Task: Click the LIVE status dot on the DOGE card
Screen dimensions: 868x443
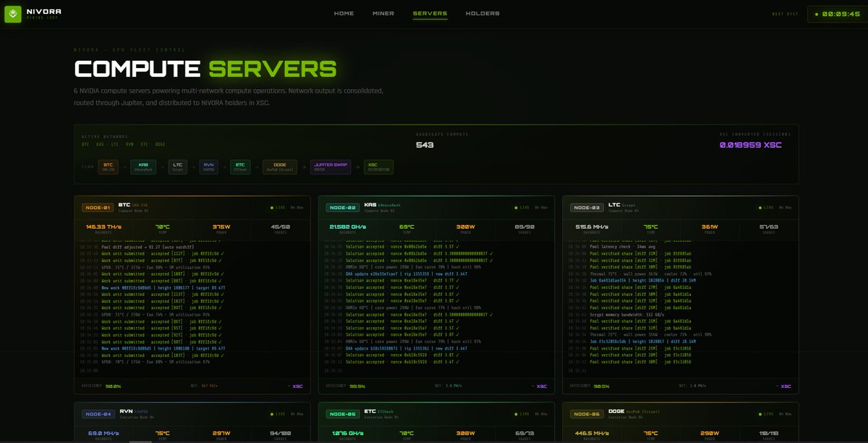Action: 761,414
